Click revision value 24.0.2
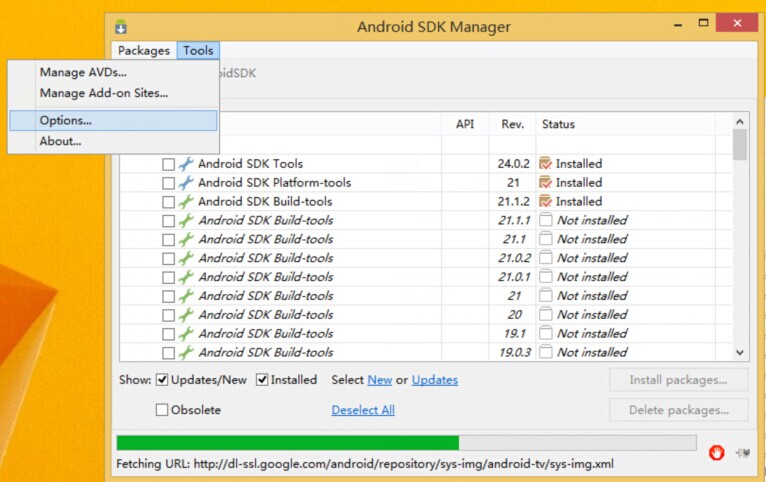Viewport: 766px width, 482px height. pos(513,164)
